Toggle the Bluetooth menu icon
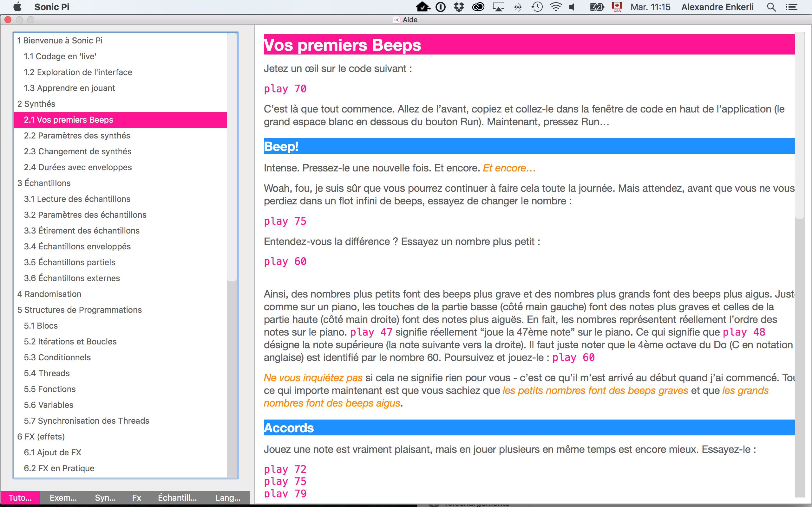The width and height of the screenshot is (812, 507). (x=518, y=7)
